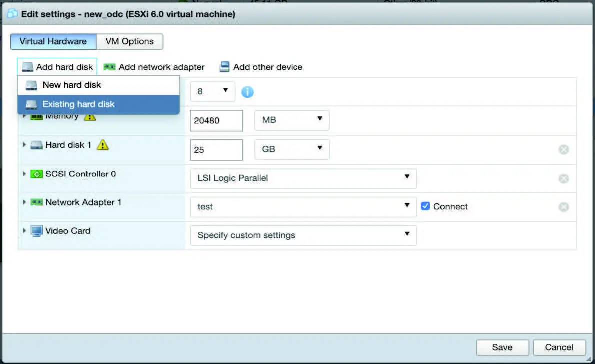595x364 pixels.
Task: Click the memory size input field
Action: pyautogui.click(x=216, y=120)
